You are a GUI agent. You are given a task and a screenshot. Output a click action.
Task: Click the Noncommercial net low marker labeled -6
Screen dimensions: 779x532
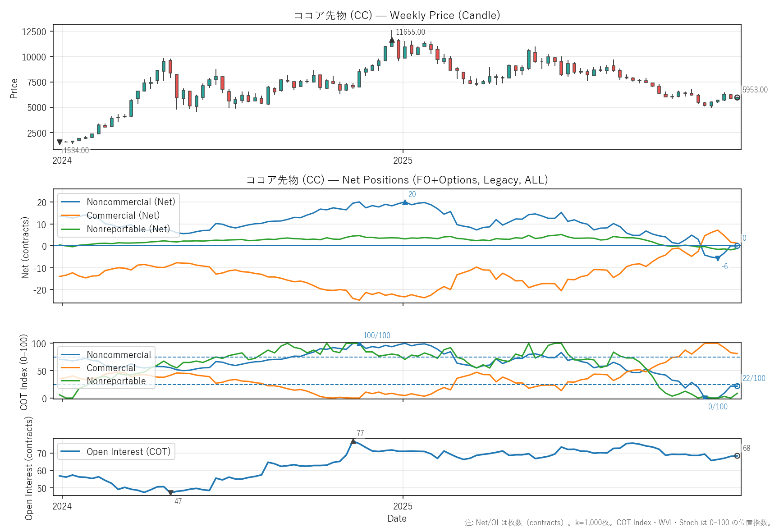click(x=718, y=258)
